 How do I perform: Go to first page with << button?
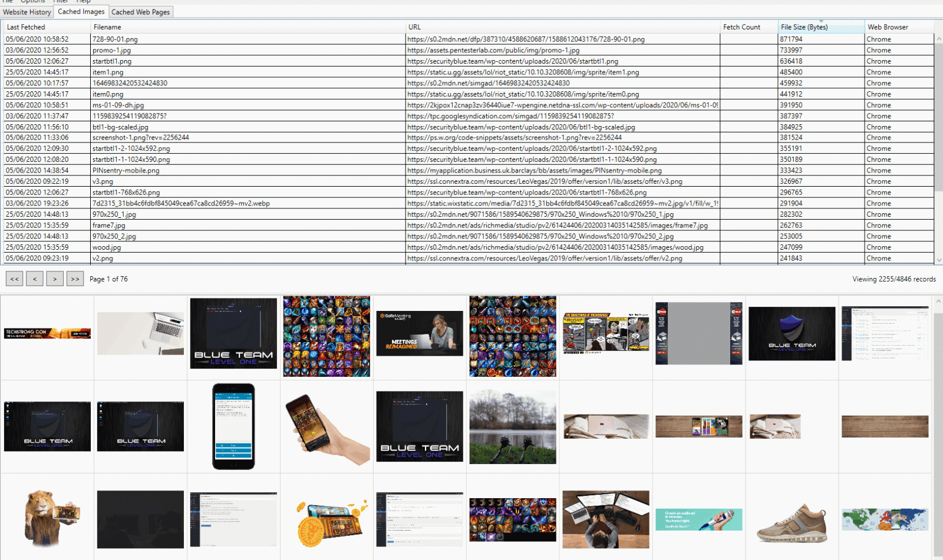[15, 279]
